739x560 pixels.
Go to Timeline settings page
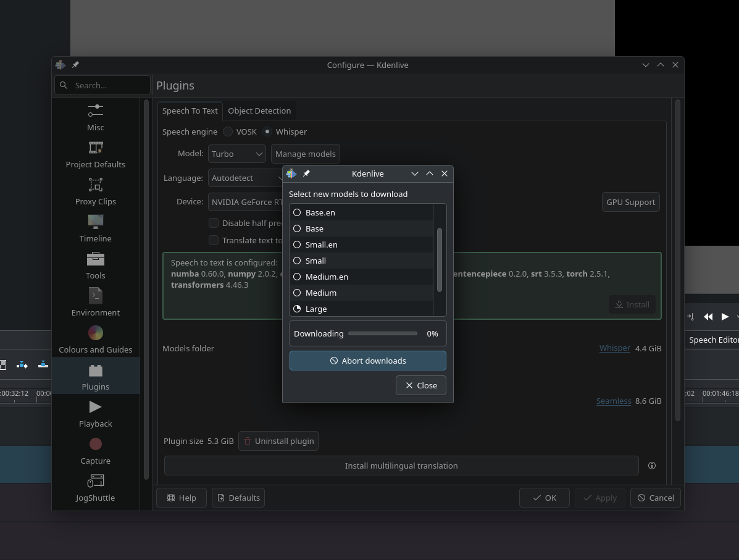pyautogui.click(x=95, y=229)
